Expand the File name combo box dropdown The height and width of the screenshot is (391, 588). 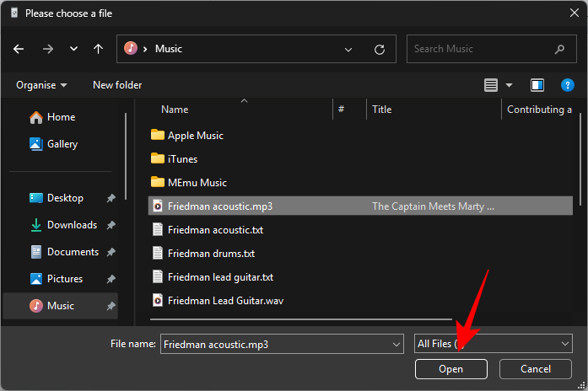click(396, 344)
